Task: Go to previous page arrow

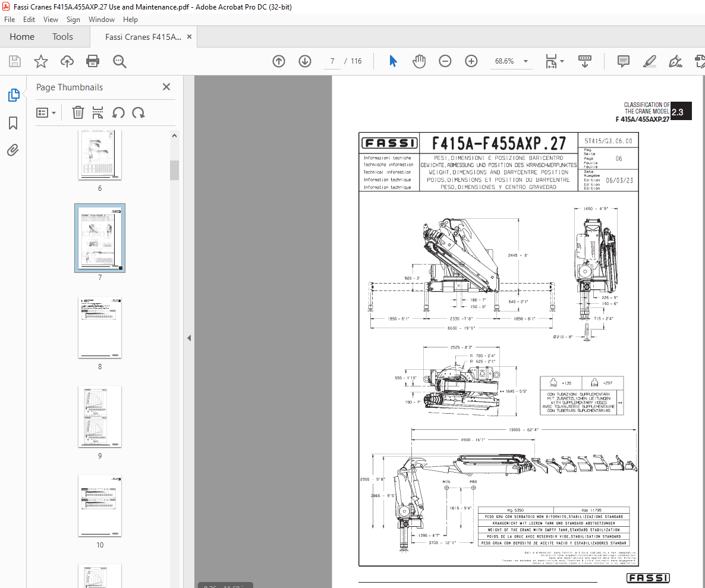Action: [x=279, y=61]
